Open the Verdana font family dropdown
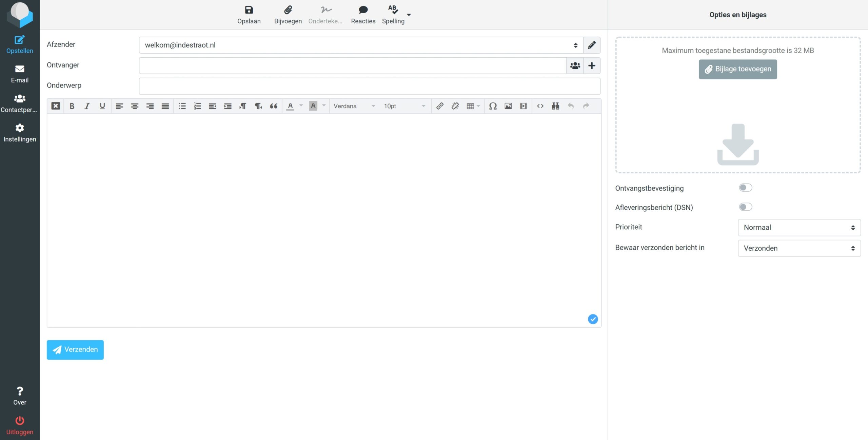The height and width of the screenshot is (440, 868). tap(354, 106)
